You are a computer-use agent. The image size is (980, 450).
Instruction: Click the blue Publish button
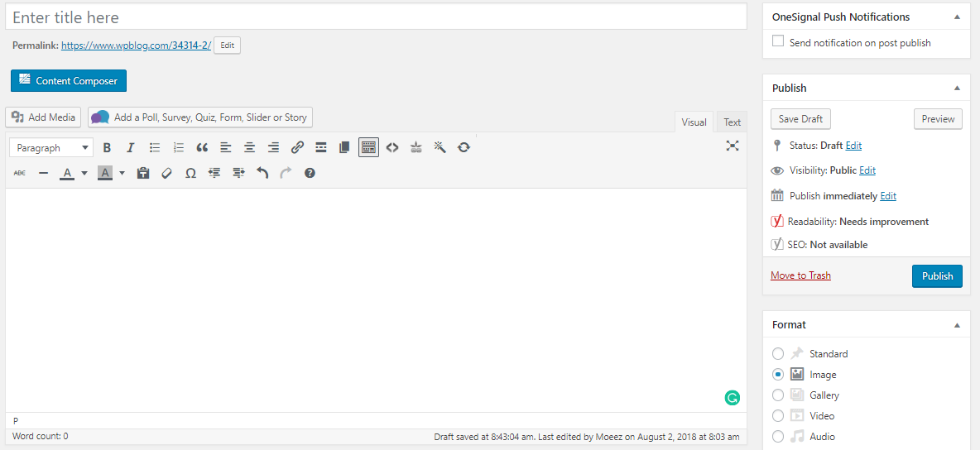click(937, 276)
